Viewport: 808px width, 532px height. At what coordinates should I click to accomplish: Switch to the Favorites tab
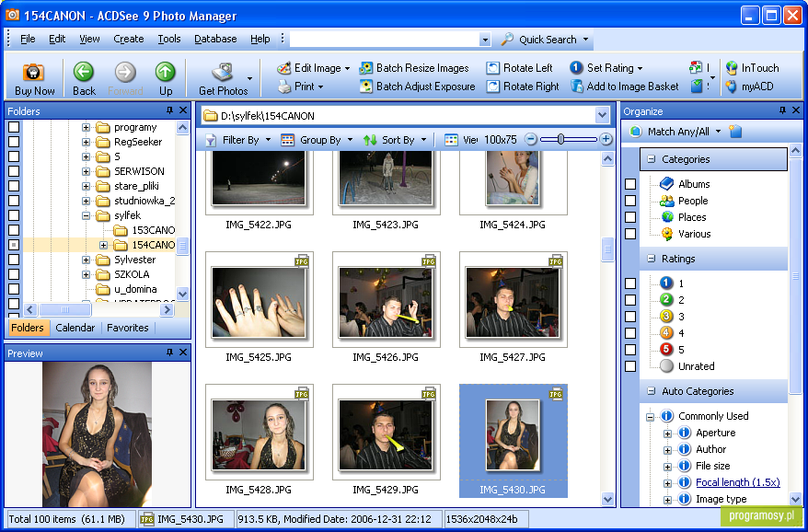click(x=128, y=328)
